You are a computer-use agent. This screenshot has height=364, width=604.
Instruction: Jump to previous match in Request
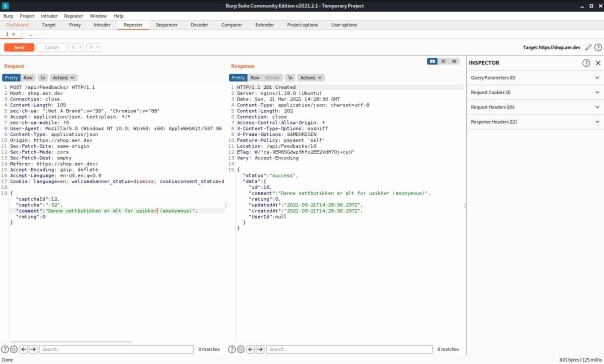point(24,349)
